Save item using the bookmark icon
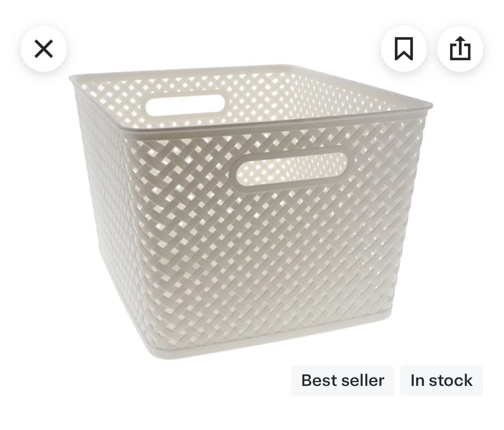The height and width of the screenshot is (430, 504). coord(404,49)
